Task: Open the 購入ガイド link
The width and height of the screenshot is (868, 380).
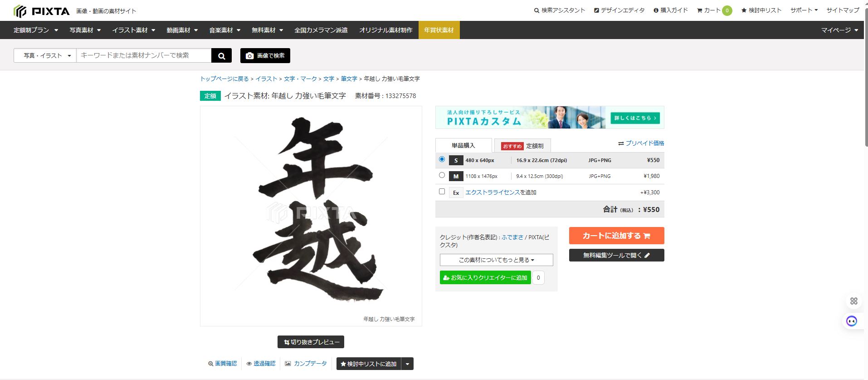Action: pyautogui.click(x=671, y=10)
